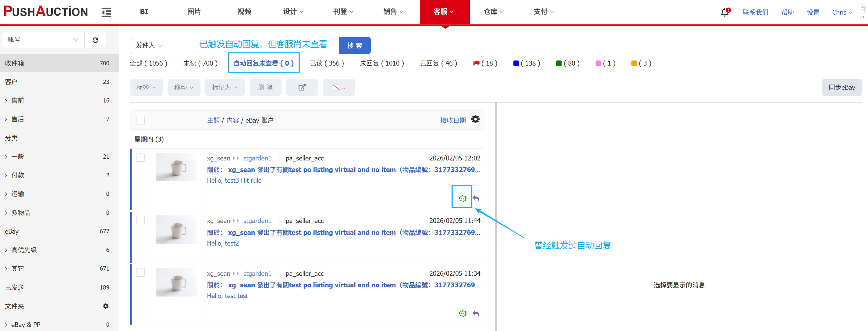Tick the checkbox for the 11:44 message
Screen dimensions: 868x331
point(140,220)
